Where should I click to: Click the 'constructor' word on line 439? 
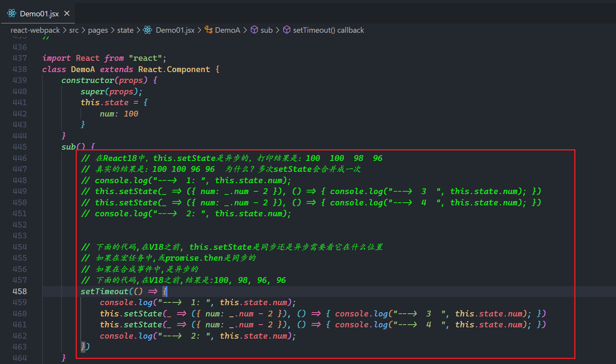coord(88,80)
